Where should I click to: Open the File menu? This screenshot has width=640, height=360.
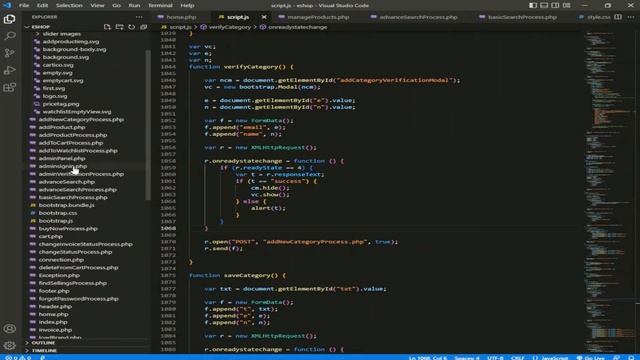tap(24, 5)
